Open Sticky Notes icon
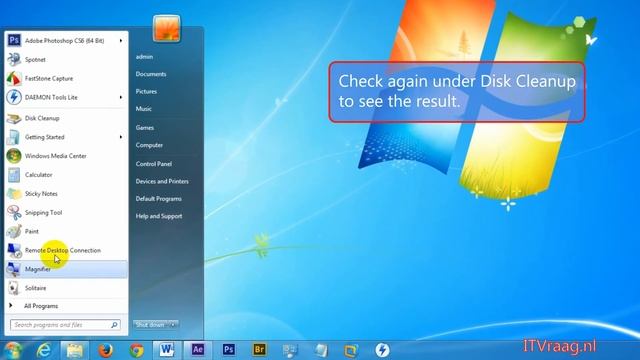The image size is (640, 360). pyautogui.click(x=13, y=194)
